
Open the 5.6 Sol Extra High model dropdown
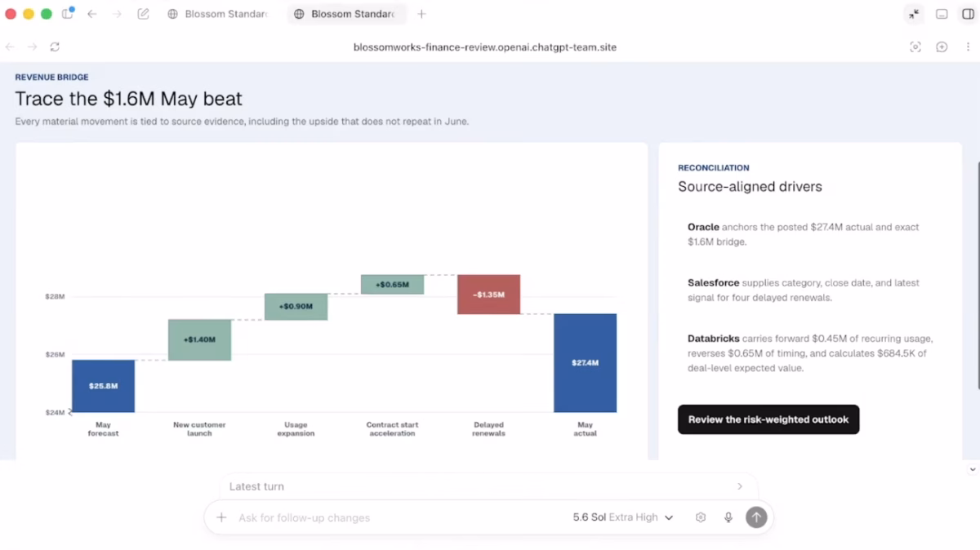[623, 517]
